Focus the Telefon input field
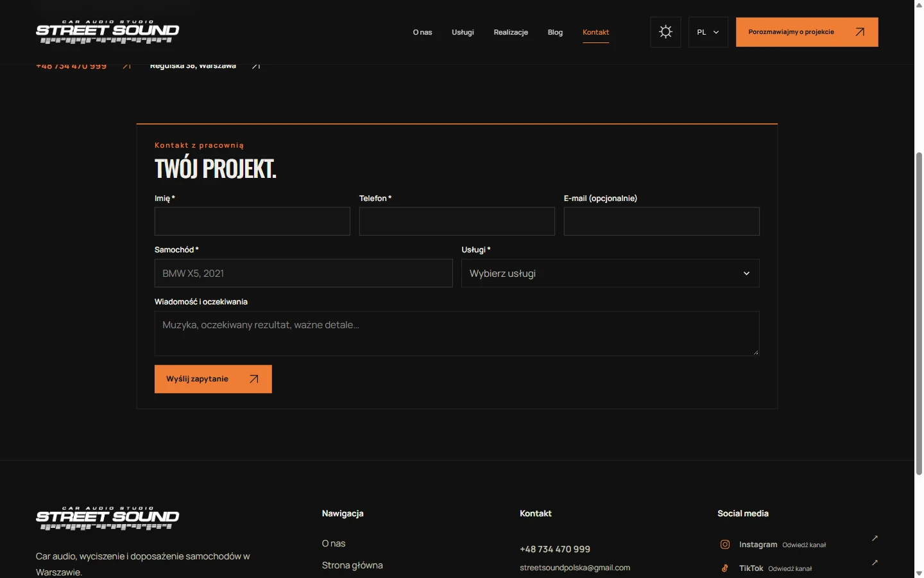Screen dimensions: 924x578 (x=457, y=221)
